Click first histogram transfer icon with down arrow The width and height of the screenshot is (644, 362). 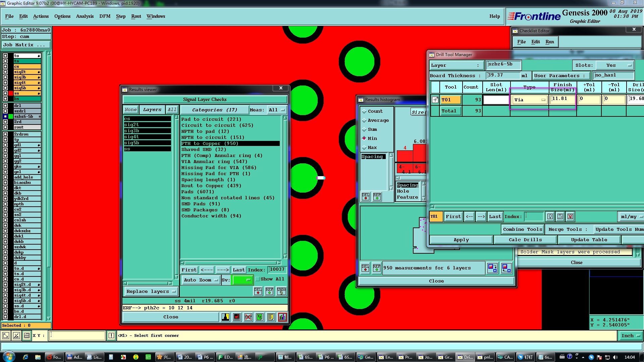[492, 268]
